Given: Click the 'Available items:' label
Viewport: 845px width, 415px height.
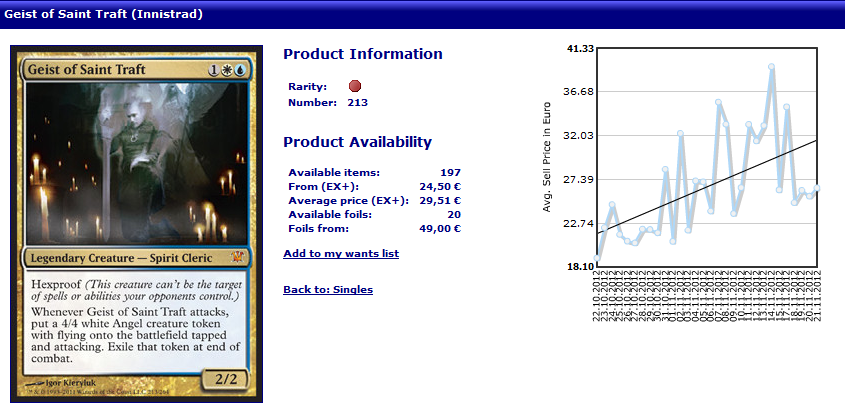Looking at the screenshot, I should point(334,172).
